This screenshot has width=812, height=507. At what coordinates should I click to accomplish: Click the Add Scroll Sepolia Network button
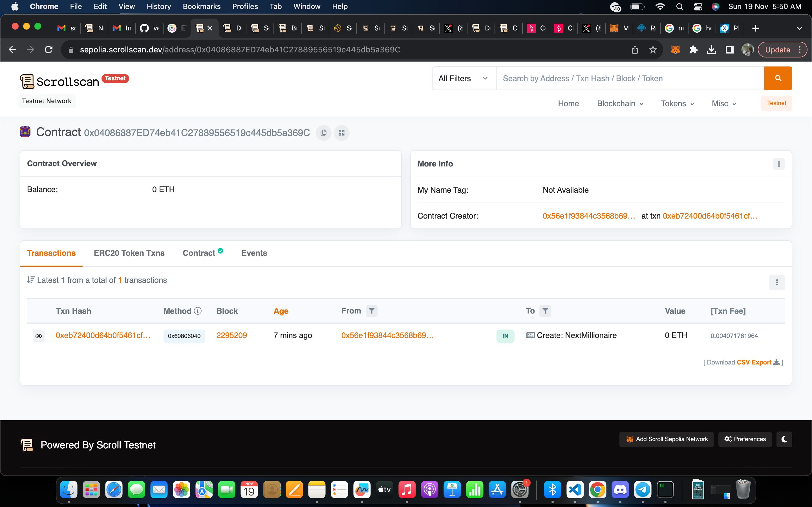point(667,439)
